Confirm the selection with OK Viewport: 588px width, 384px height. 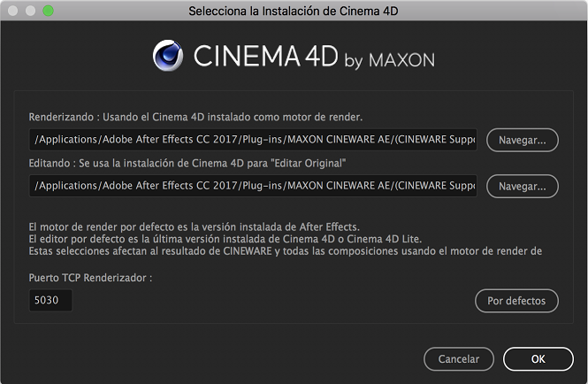pyautogui.click(x=538, y=358)
